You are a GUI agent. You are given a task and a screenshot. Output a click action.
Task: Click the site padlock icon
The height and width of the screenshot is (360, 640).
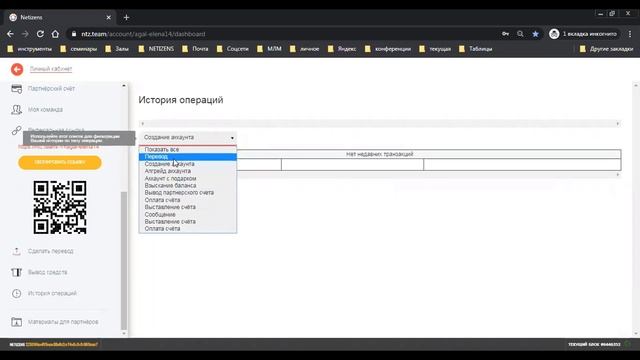(74, 34)
